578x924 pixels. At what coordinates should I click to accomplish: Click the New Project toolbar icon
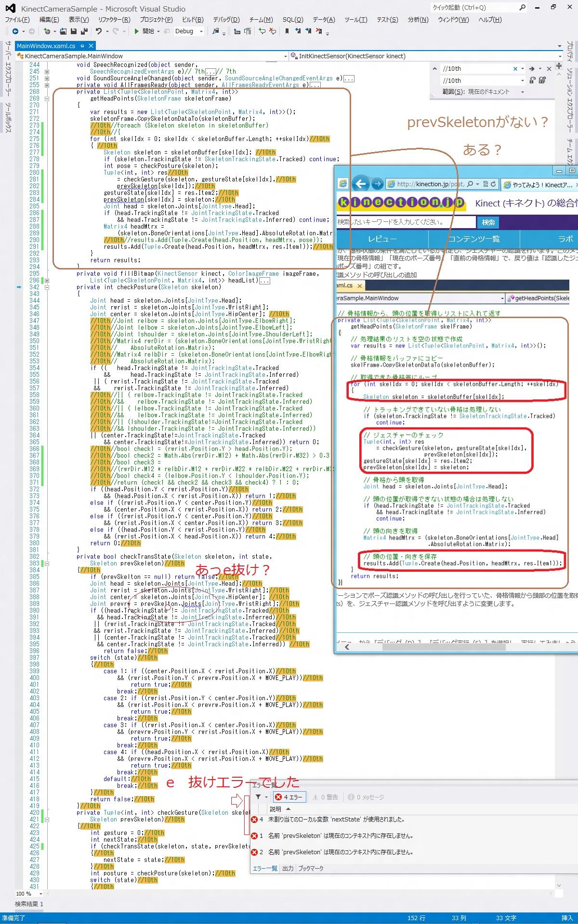(47, 31)
